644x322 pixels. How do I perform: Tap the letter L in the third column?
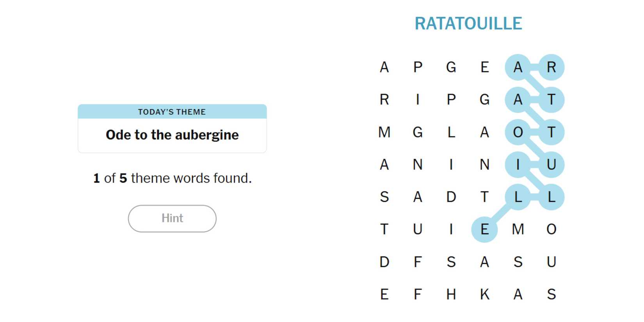pos(451,132)
